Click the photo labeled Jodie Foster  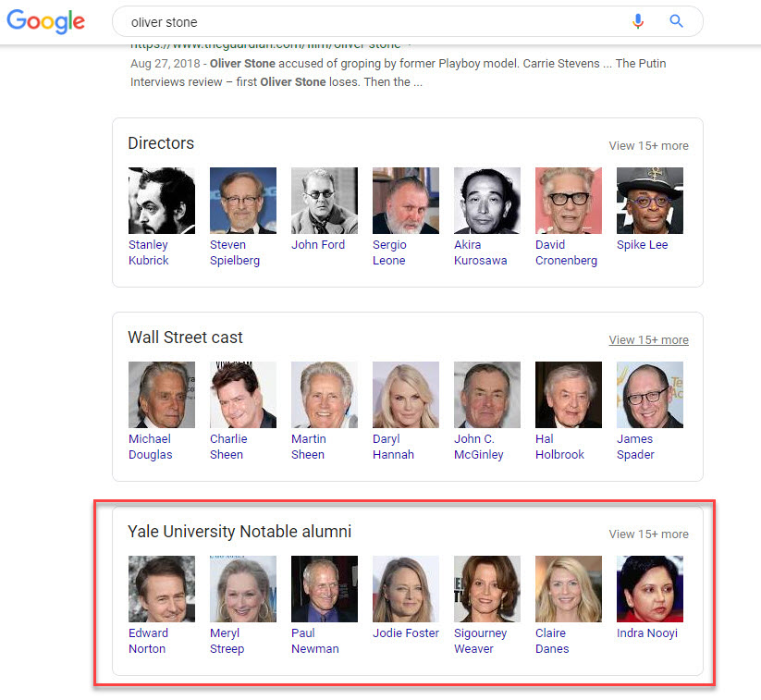(405, 589)
